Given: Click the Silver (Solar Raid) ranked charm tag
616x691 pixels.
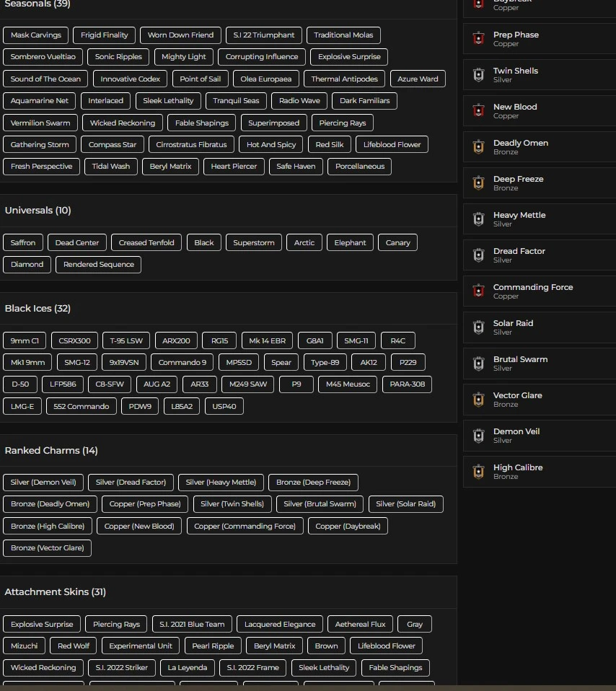Looking at the screenshot, I should point(405,504).
